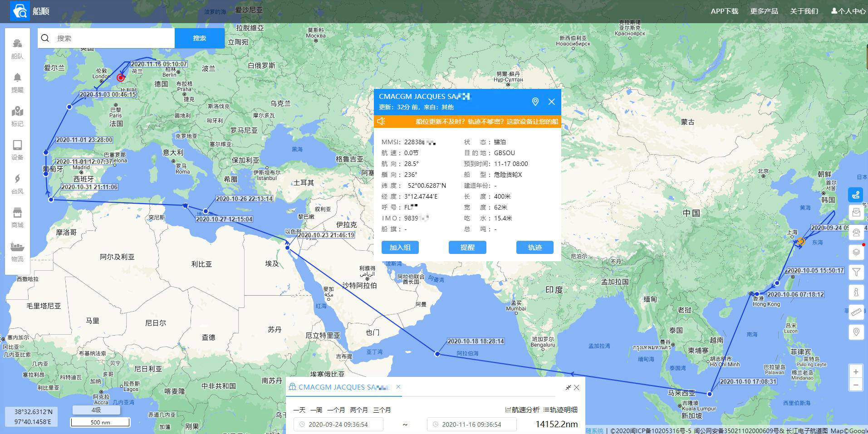Open the customer service headset tool
Screen dimensions: 868x434
[x=856, y=233]
